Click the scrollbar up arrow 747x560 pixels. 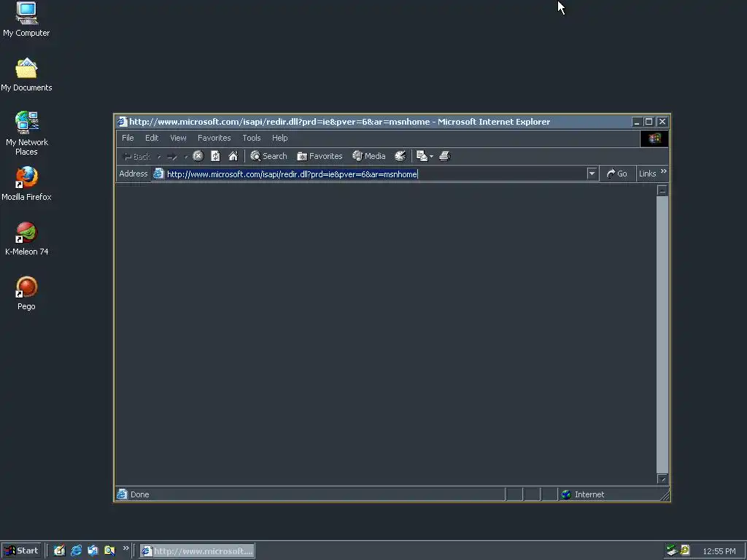tap(662, 190)
